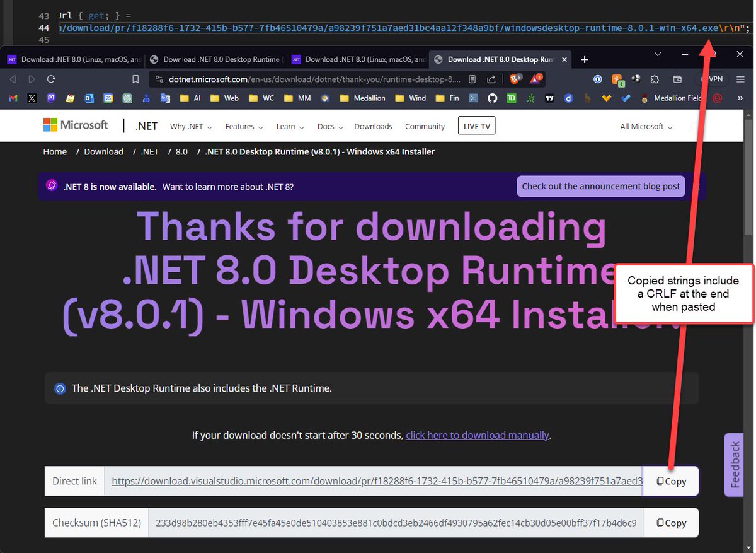Open the Community nav item
Screen dimensions: 756x553
click(x=425, y=127)
